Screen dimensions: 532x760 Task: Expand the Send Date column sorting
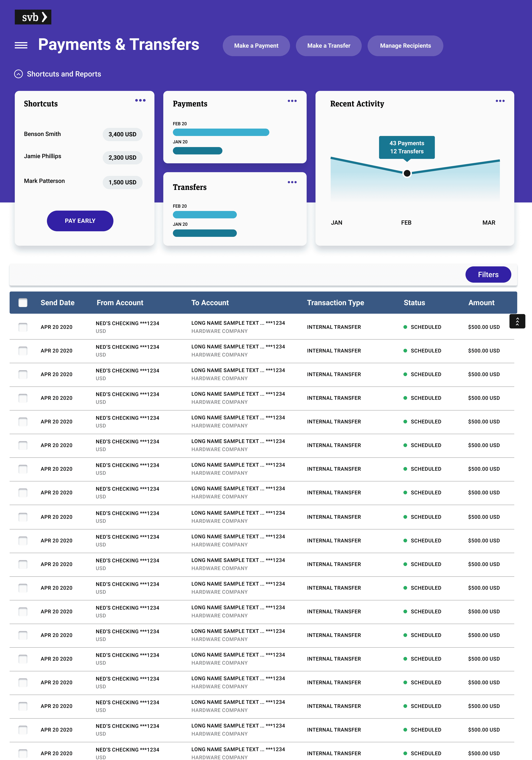[x=58, y=303]
